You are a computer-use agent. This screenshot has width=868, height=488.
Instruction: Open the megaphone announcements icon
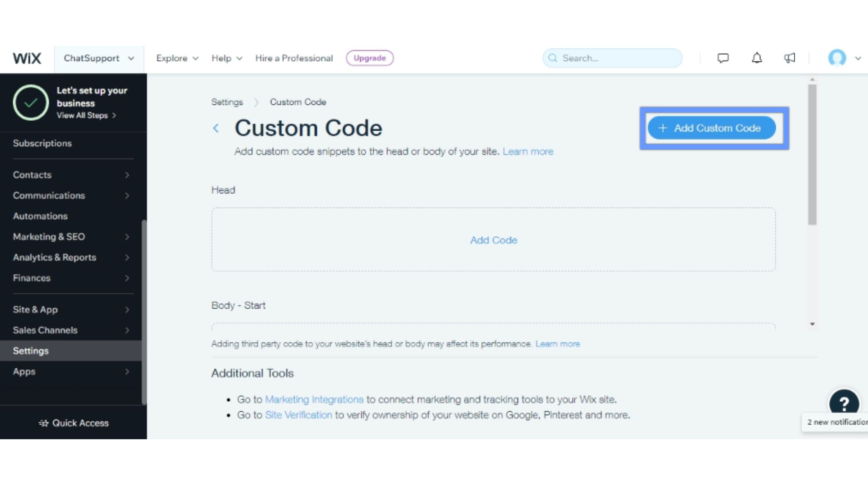(790, 58)
